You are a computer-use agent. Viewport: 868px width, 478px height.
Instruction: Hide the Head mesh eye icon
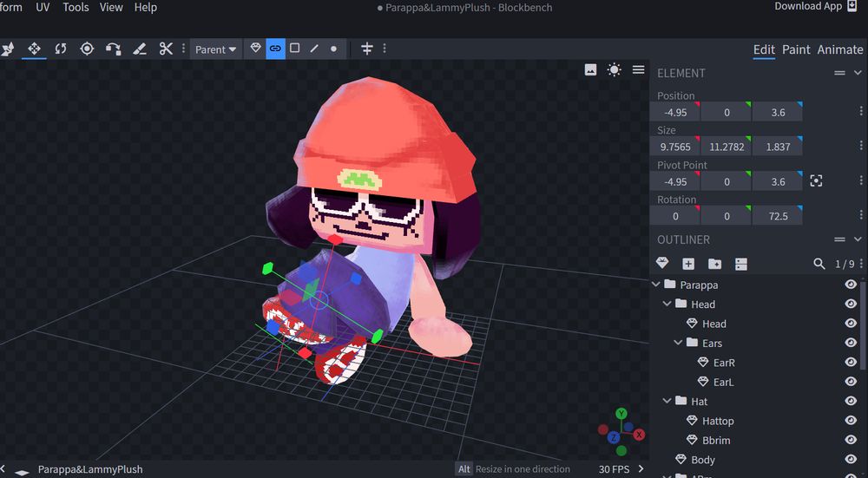tap(851, 323)
